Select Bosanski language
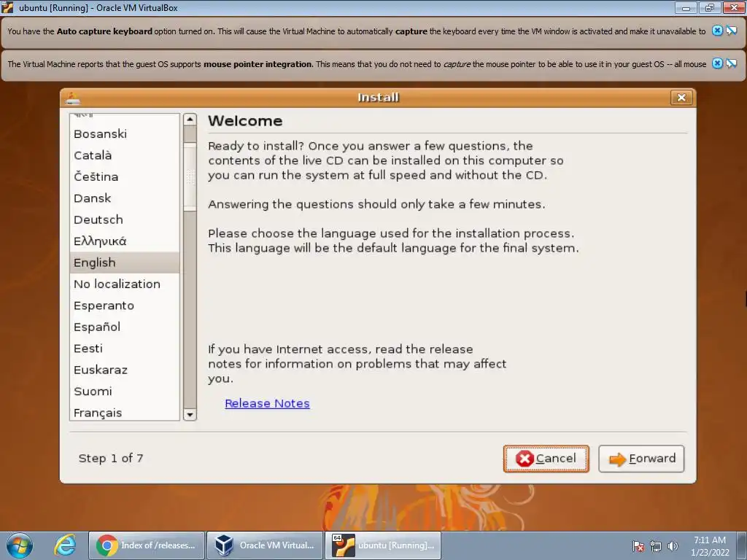Screen dimensions: 747x560 coord(124,134)
